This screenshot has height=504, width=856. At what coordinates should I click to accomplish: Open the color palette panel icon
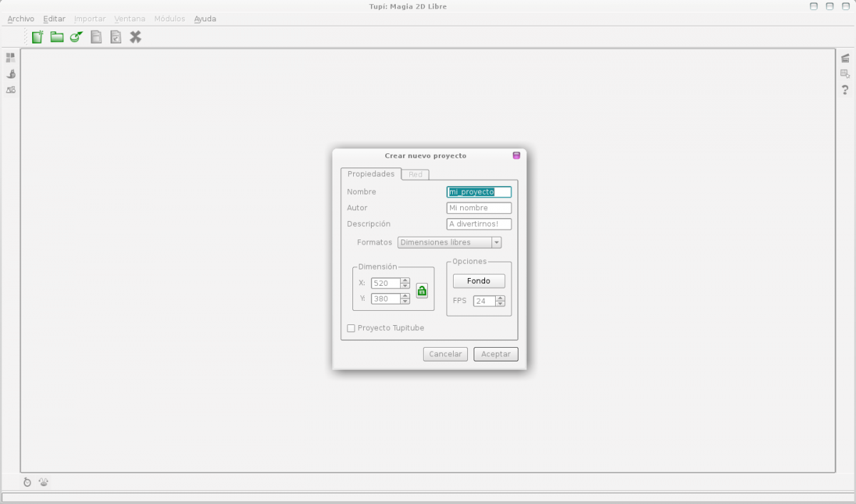click(11, 58)
